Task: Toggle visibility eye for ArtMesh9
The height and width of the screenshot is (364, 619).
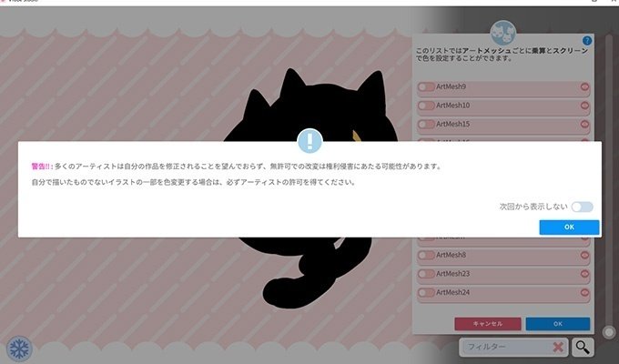Action: 584,86
